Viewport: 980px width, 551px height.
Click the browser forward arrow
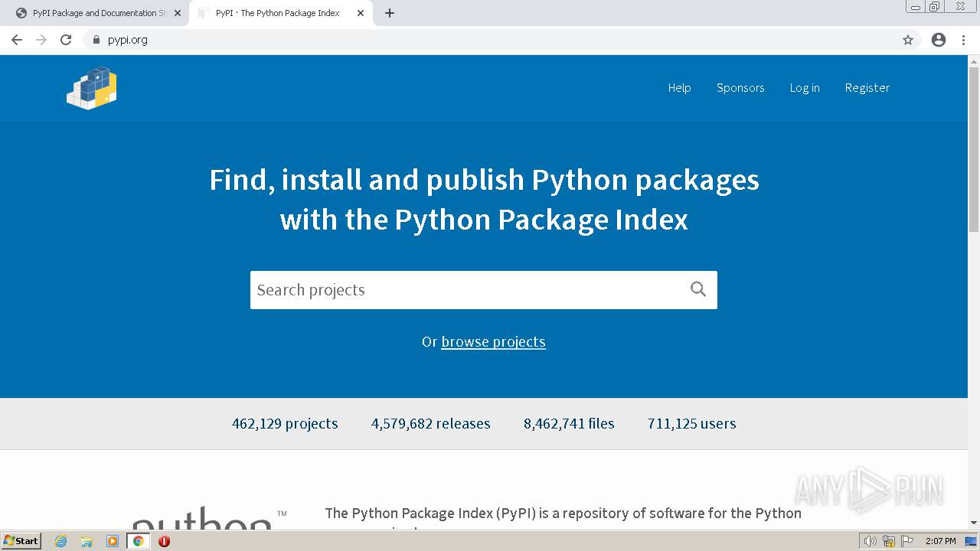pos(41,40)
